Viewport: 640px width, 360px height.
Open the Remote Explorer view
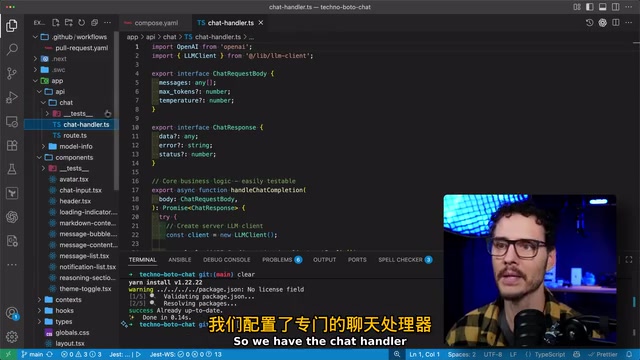pyautogui.click(x=12, y=122)
